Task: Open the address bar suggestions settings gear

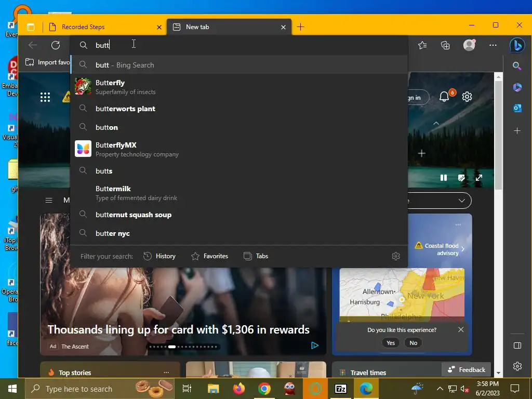Action: 395,256
